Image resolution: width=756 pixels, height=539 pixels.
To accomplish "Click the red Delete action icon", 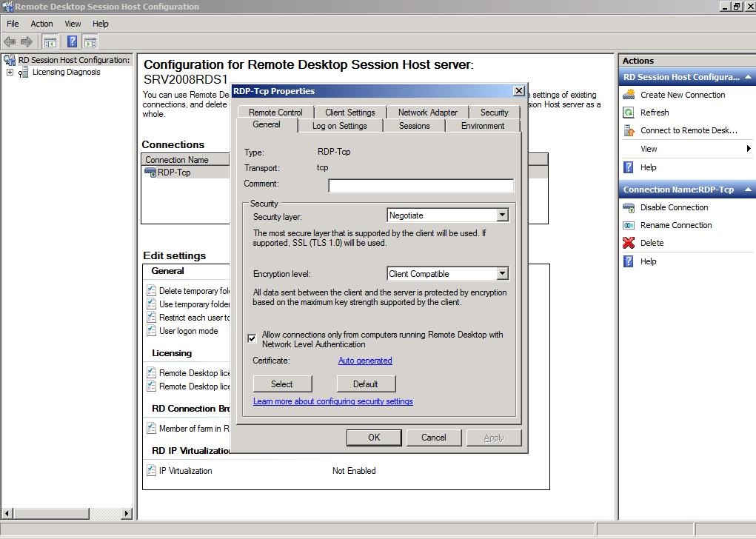I will (629, 243).
